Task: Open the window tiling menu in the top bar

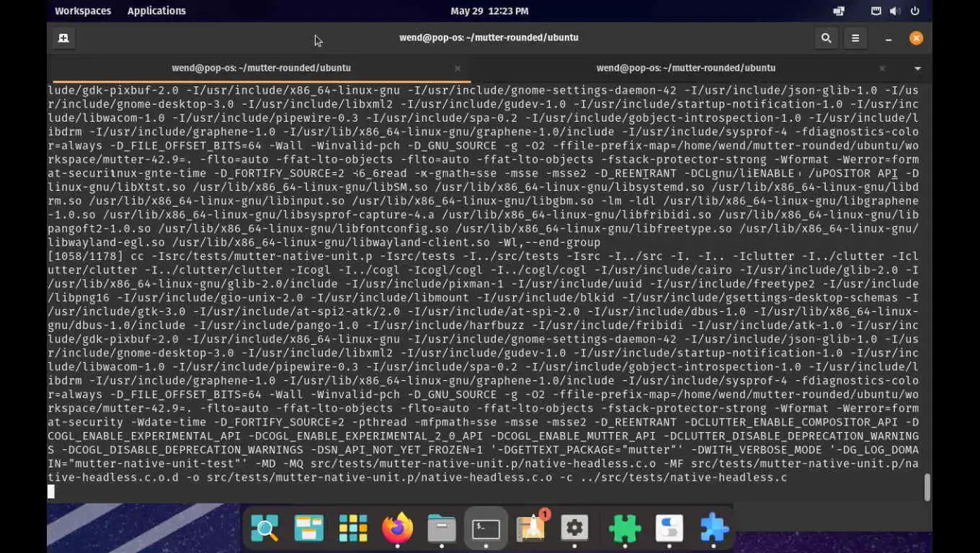Action: pos(838,11)
